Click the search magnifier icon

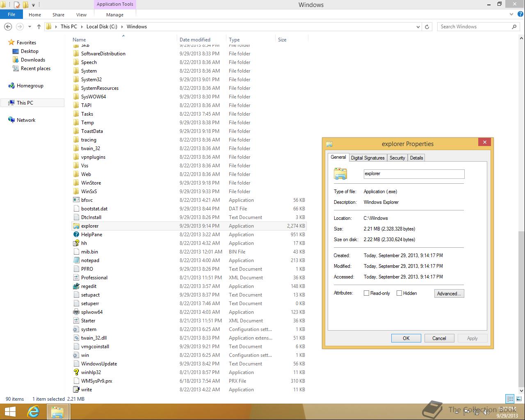(x=514, y=27)
